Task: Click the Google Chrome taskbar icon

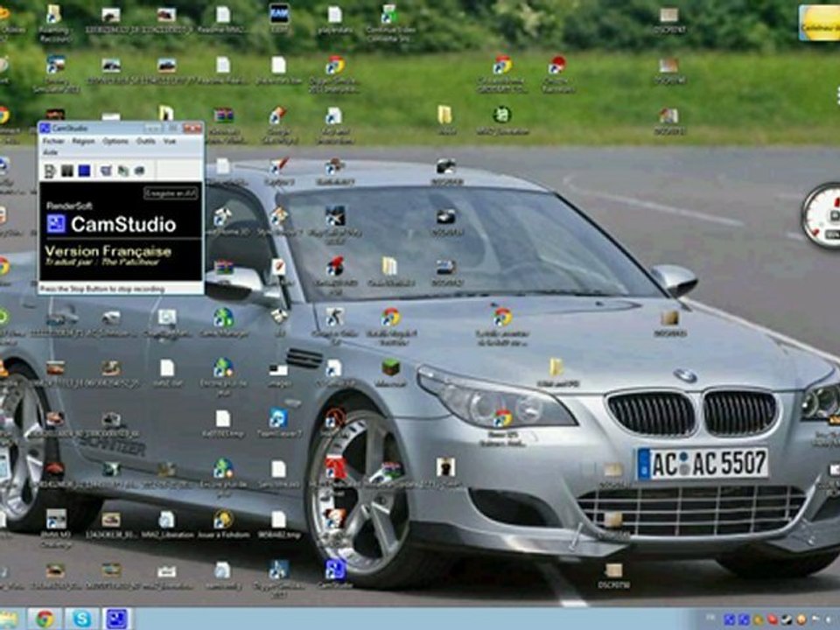Action: 44,619
